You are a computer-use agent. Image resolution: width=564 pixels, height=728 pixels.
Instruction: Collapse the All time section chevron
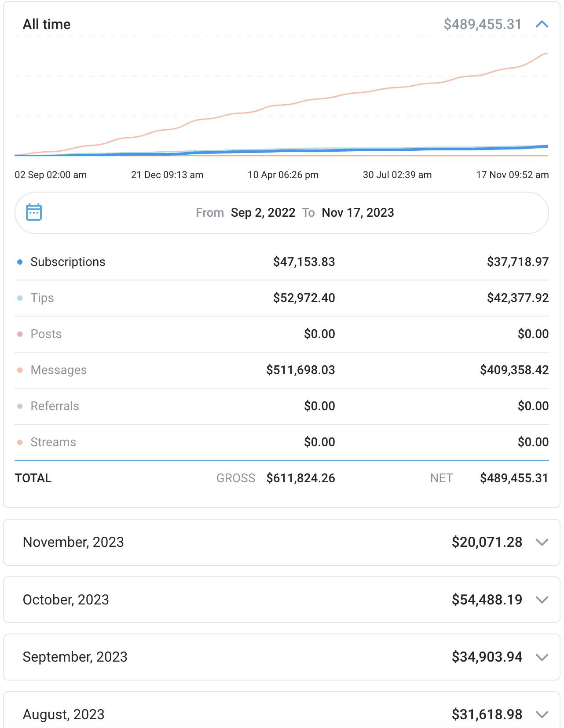(x=542, y=24)
